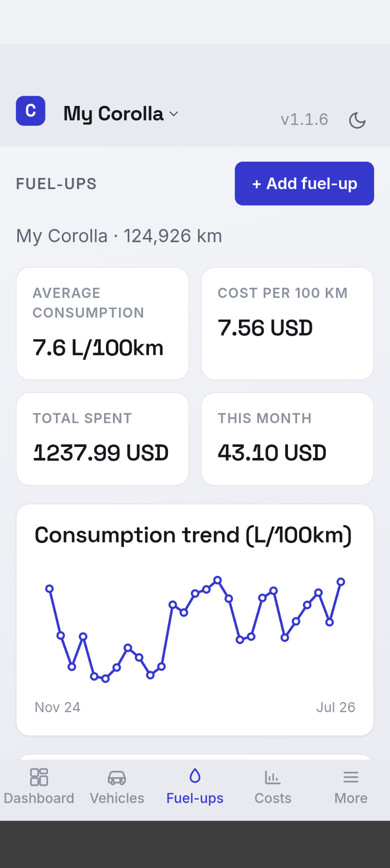This screenshot has width=390, height=868.
Task: Click the Dashboard grid icon
Action: [39, 777]
